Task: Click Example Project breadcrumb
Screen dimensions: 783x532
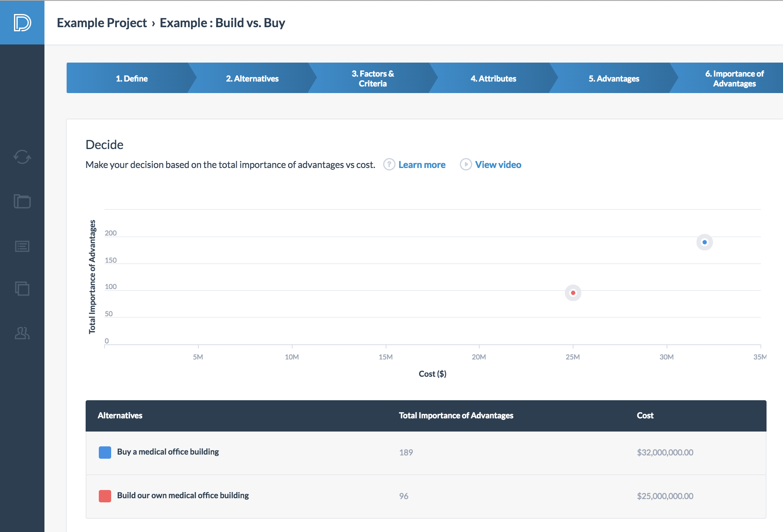Action: (x=102, y=23)
